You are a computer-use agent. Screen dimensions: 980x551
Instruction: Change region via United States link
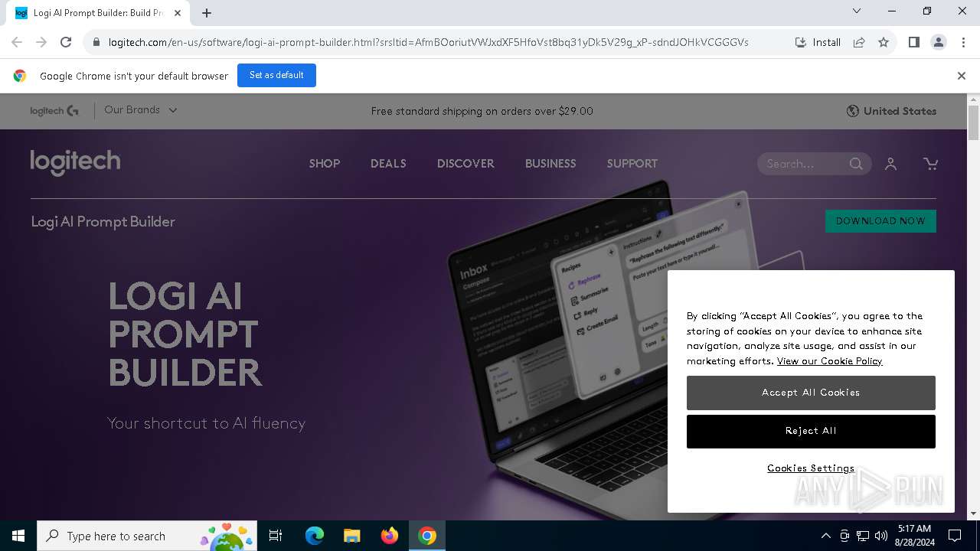(900, 111)
